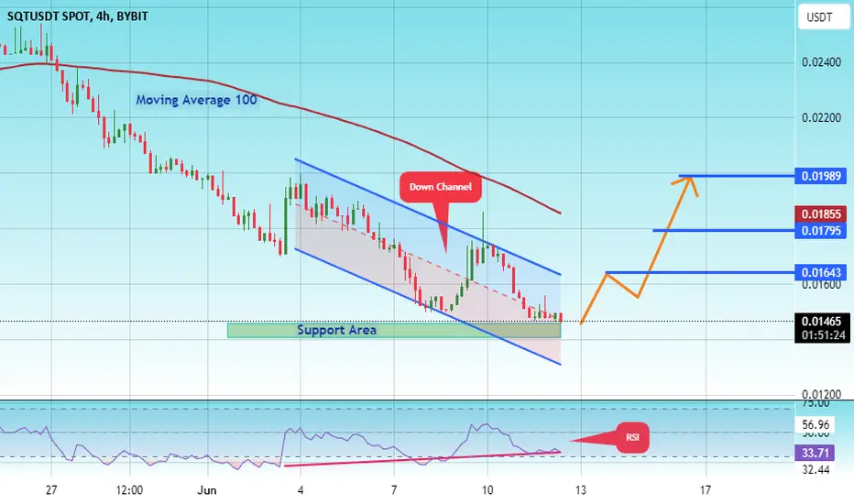Click the 0.01200 price axis value
This screenshot has width=854, height=504.
821,394
